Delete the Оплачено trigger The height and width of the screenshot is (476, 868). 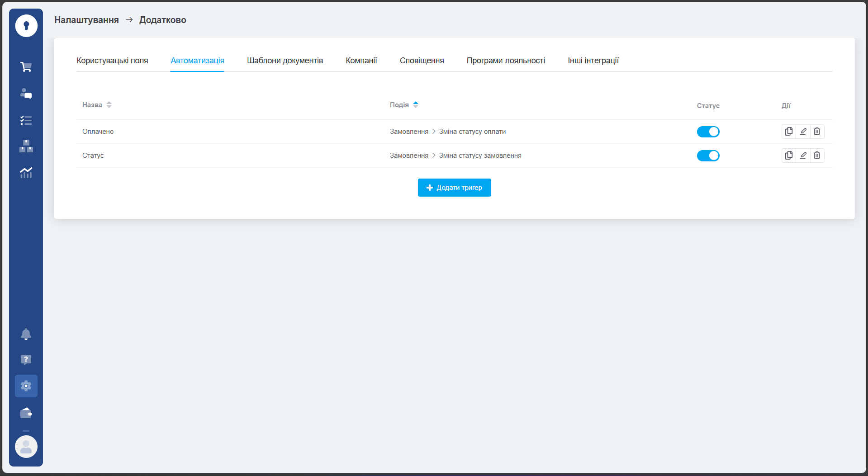[x=817, y=132]
